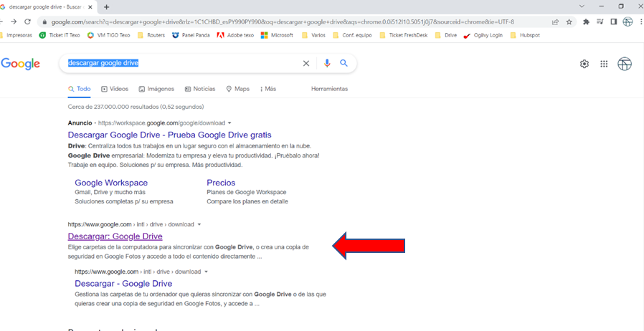Screen dimensions: 644x331
Task: Open the Google Workspace sitelink
Action: pyautogui.click(x=111, y=183)
